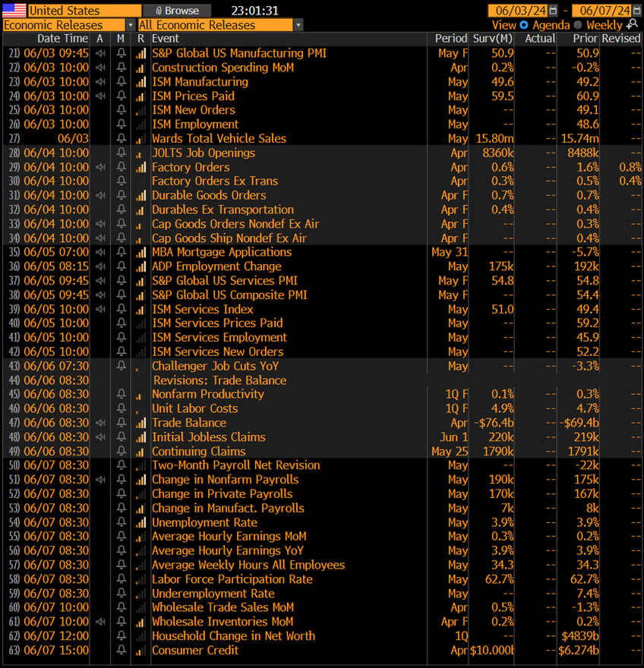This screenshot has width=644, height=668.
Task: Open the Economic Releases dropdown arrow
Action: point(131,25)
